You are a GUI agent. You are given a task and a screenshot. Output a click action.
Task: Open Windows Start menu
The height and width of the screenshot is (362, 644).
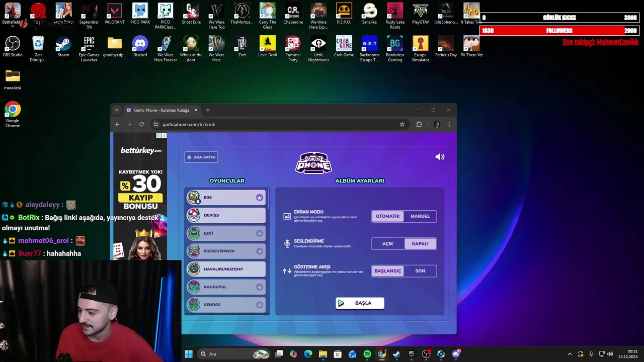[x=189, y=354]
